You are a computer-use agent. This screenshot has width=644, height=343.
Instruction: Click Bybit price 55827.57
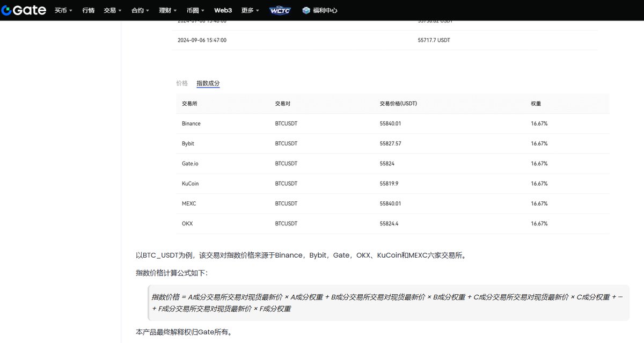[x=390, y=144]
